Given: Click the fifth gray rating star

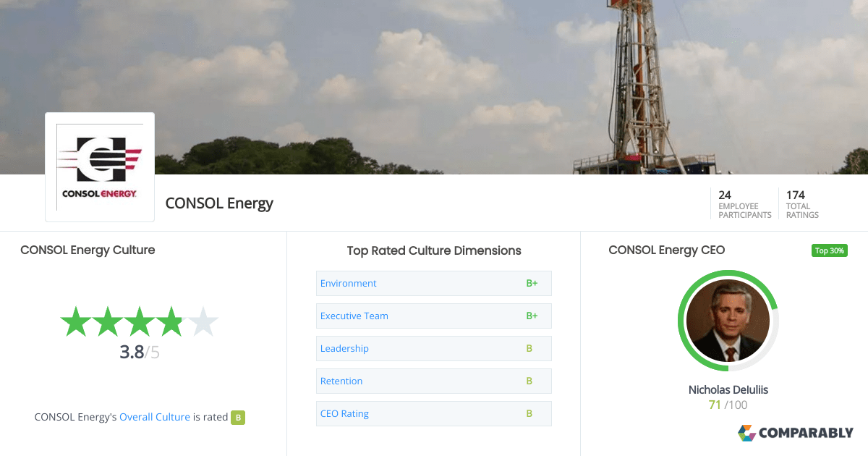Looking at the screenshot, I should coord(202,321).
